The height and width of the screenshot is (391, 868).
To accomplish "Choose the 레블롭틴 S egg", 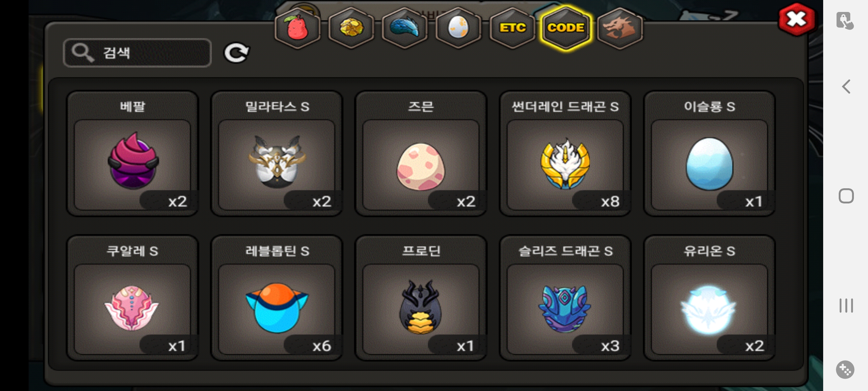I will (x=277, y=298).
